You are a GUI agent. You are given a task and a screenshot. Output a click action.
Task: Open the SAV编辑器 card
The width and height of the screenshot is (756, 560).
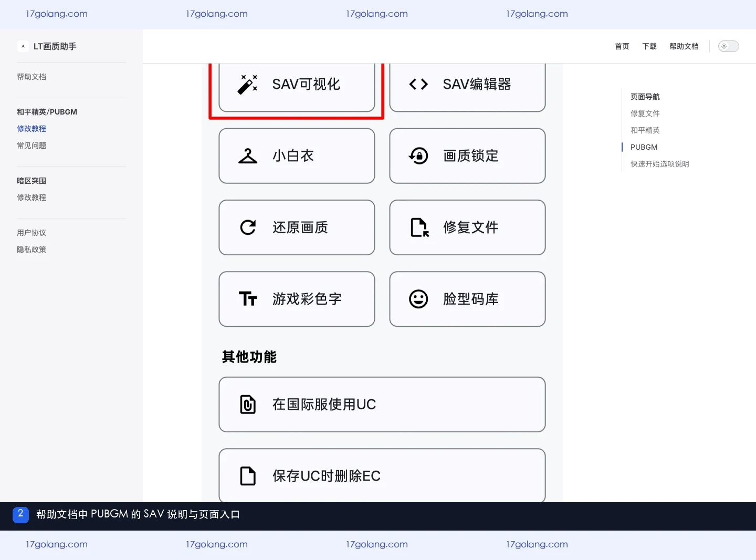pyautogui.click(x=467, y=87)
